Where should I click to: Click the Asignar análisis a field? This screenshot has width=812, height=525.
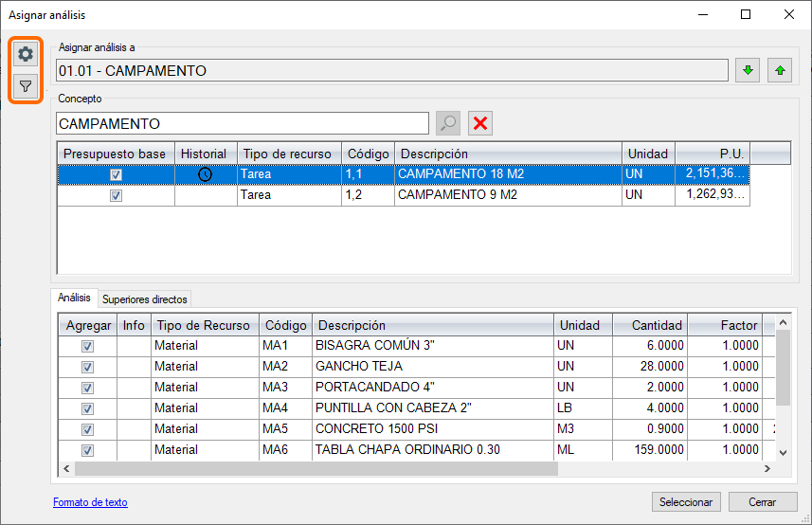pyautogui.click(x=392, y=70)
